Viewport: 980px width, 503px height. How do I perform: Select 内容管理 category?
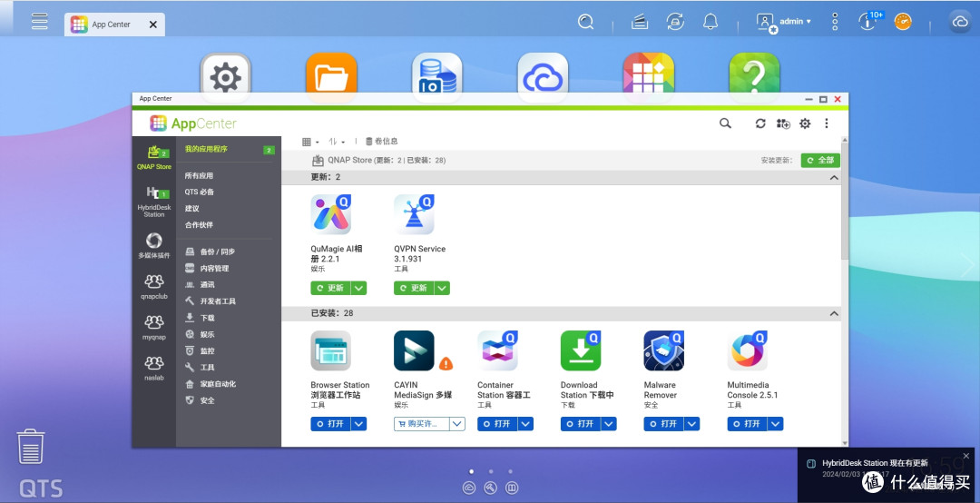208,269
